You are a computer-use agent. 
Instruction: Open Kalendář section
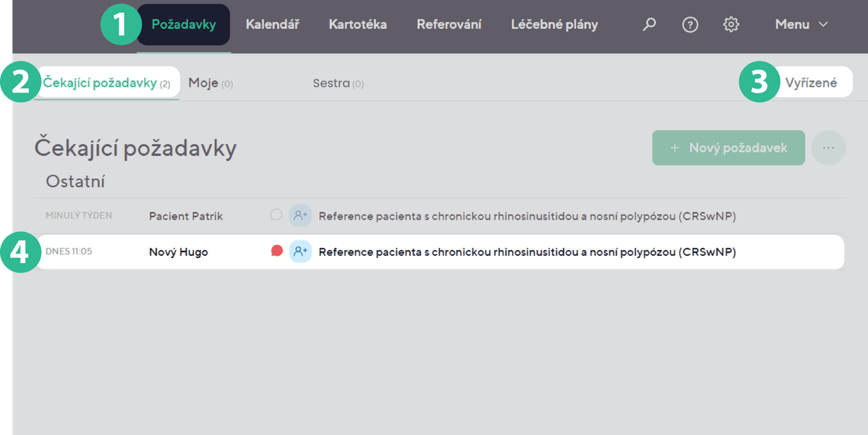click(272, 25)
